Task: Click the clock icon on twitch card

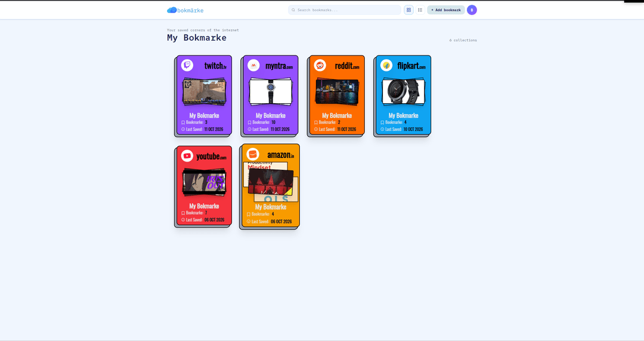Action: pyautogui.click(x=183, y=129)
